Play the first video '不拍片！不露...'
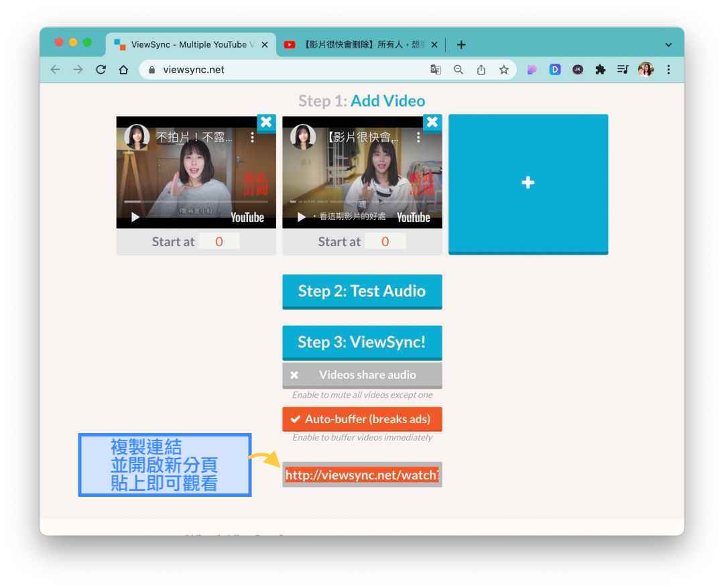 coord(136,217)
